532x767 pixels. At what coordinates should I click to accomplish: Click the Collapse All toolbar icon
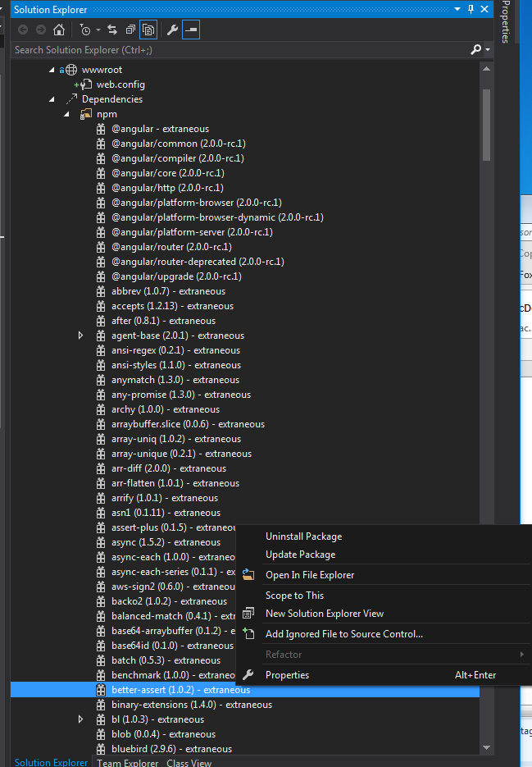130,30
